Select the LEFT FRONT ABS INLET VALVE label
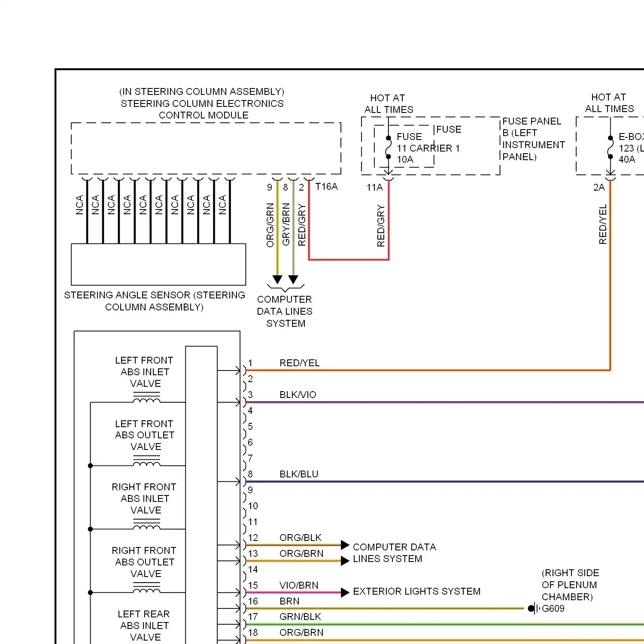This screenshot has height=644, width=644. click(x=145, y=372)
